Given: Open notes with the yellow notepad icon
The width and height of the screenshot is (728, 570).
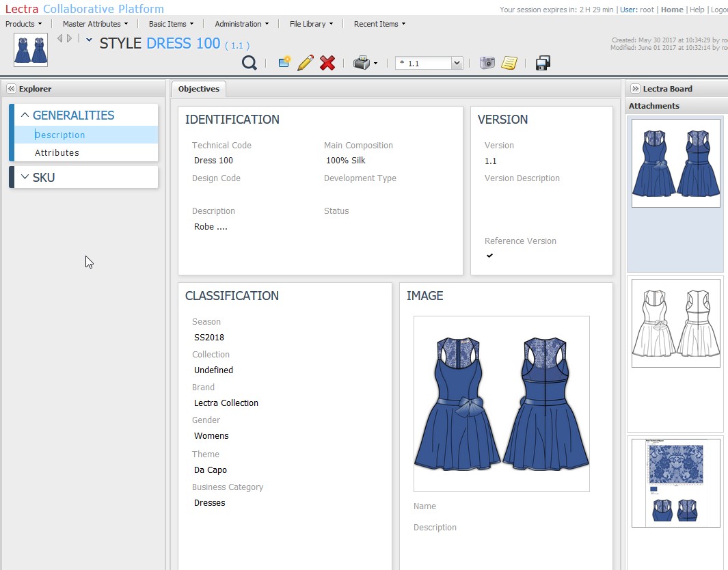Looking at the screenshot, I should point(509,62).
